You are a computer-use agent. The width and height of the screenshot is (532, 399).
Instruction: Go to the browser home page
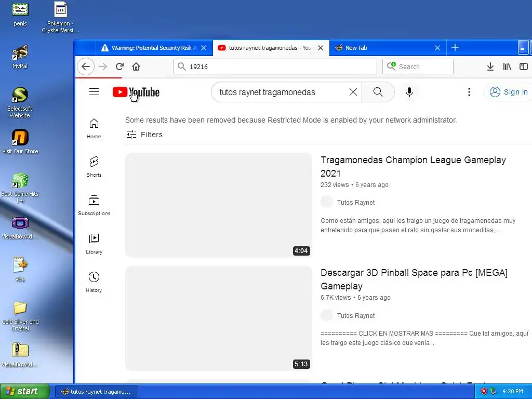[136, 66]
